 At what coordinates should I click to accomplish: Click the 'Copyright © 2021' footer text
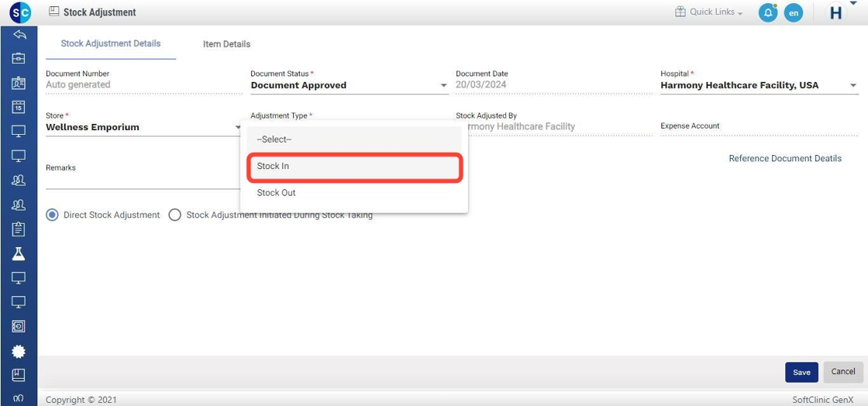coord(81,399)
